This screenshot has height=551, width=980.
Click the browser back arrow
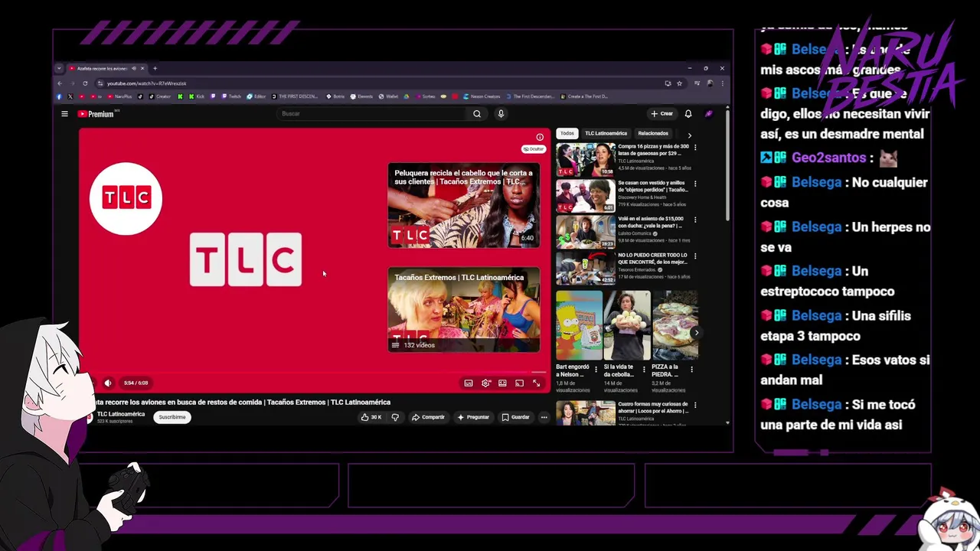(x=60, y=83)
